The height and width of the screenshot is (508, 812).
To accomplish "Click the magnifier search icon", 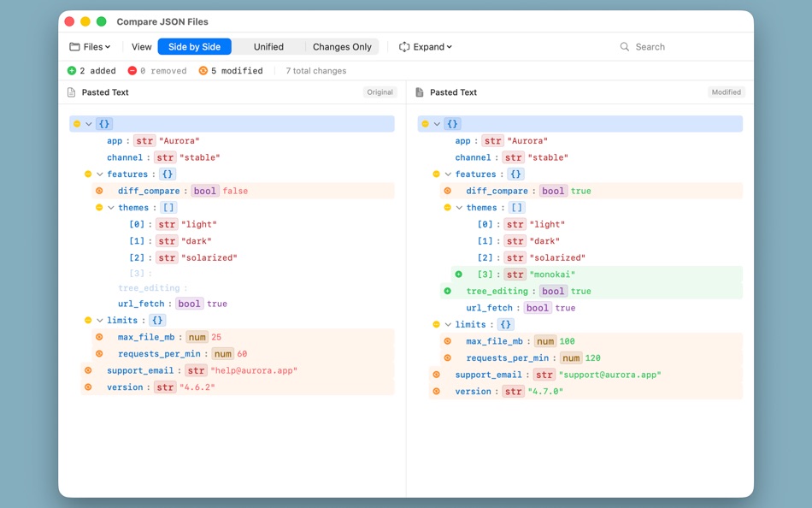I will click(x=625, y=47).
